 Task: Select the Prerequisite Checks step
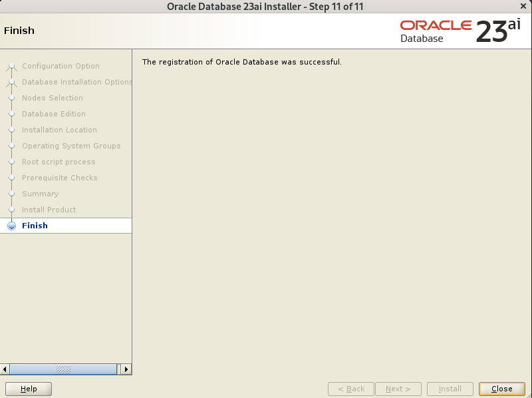pos(60,178)
